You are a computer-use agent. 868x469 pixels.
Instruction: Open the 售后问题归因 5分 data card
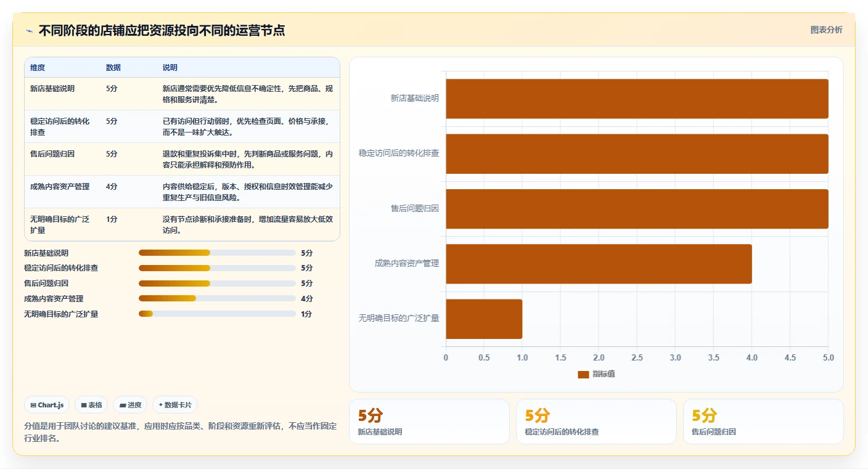(763, 422)
